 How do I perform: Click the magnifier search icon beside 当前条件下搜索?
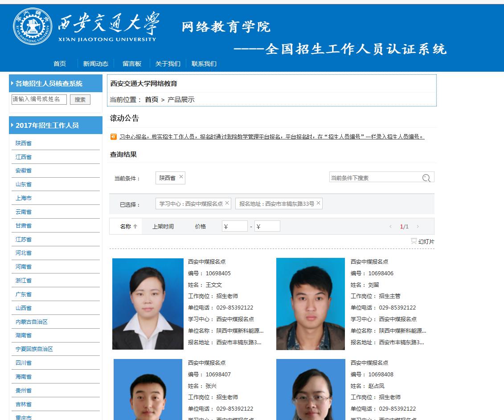tap(426, 177)
